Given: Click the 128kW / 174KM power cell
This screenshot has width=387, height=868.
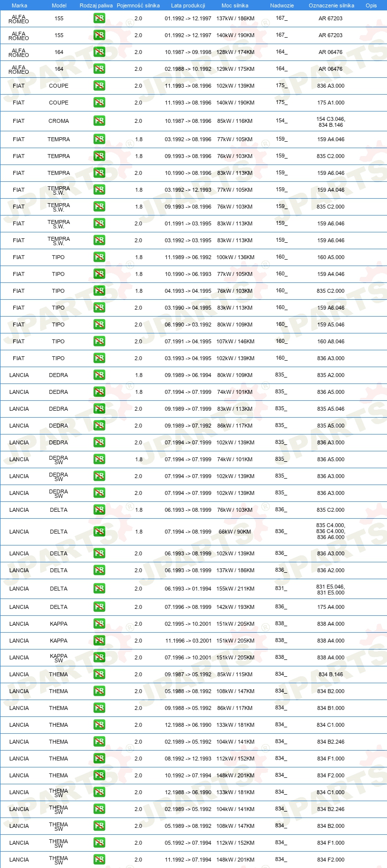Looking at the screenshot, I should coord(235,52).
